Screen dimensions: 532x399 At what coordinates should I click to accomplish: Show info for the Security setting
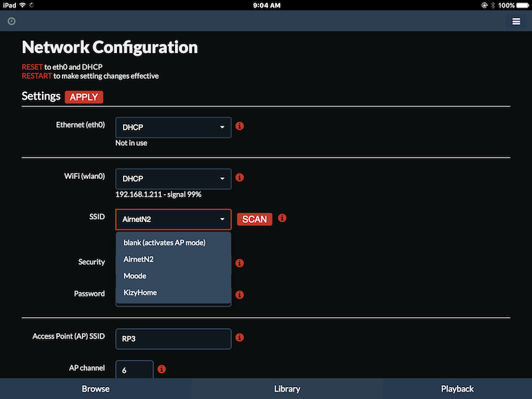pyautogui.click(x=239, y=263)
